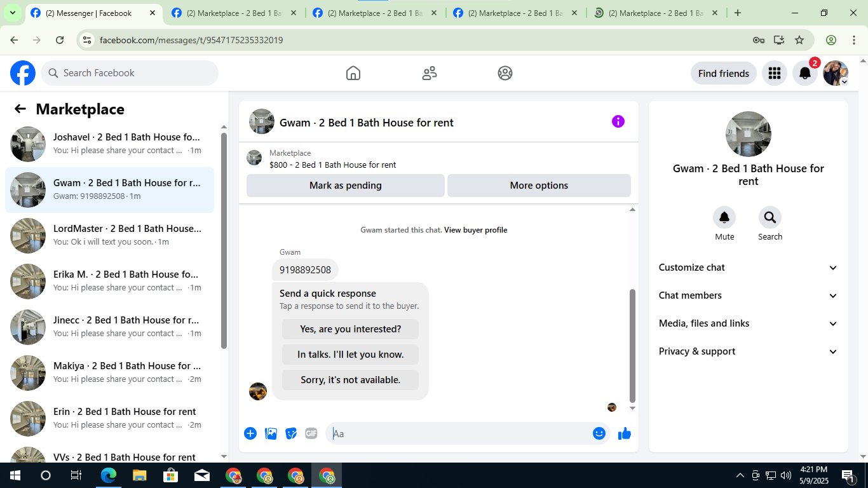The image size is (868, 488).
Task: Send quick reply 'Sorry, it's not available.'
Action: click(351, 380)
